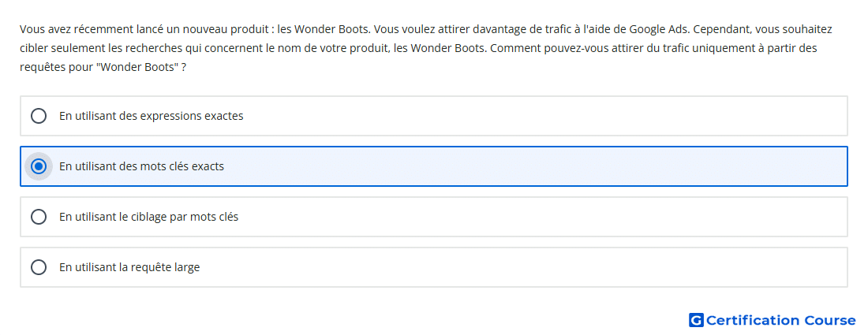Click label "En utilisant le ciblage par mots clés"
This screenshot has width=868, height=335.
(x=149, y=217)
